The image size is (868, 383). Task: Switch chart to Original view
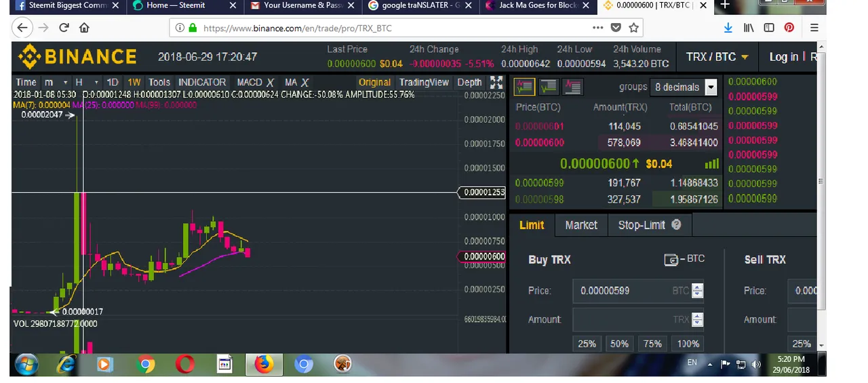pos(375,82)
